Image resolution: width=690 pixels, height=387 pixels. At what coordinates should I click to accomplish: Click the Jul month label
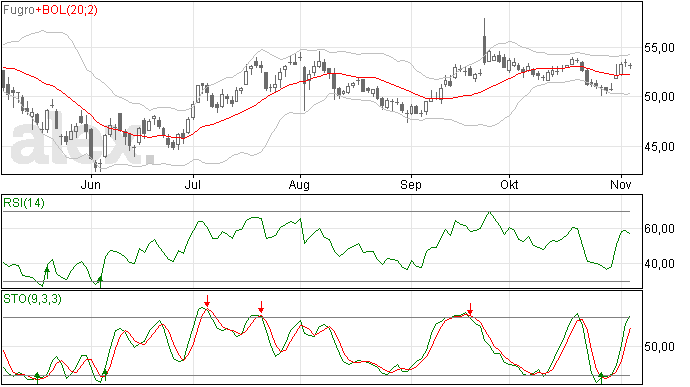tap(193, 185)
